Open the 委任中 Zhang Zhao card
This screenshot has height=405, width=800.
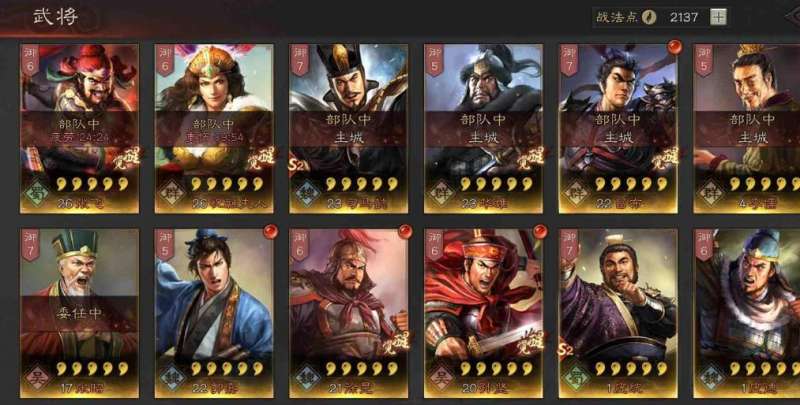point(80,313)
